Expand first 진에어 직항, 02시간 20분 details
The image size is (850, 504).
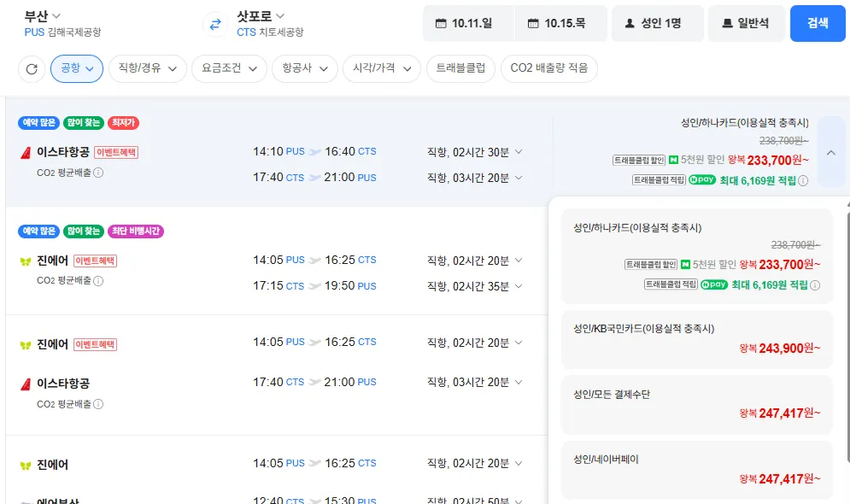(x=519, y=261)
